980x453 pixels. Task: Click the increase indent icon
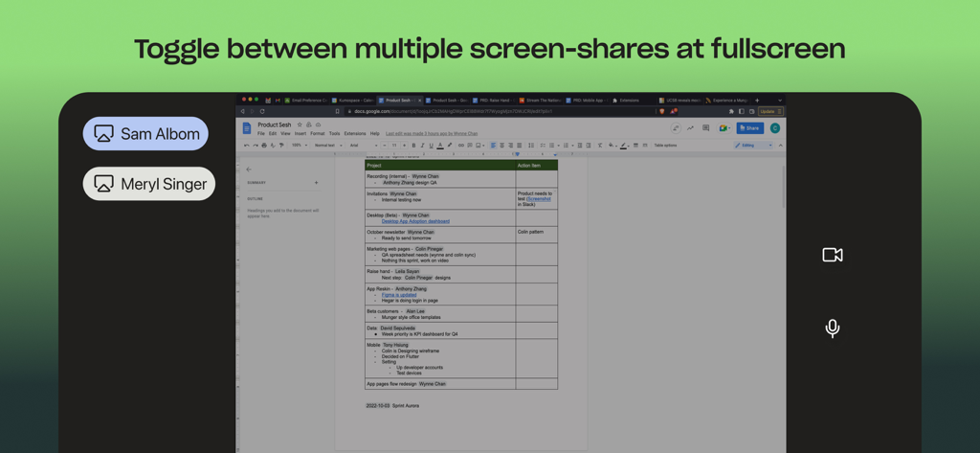coord(589,146)
